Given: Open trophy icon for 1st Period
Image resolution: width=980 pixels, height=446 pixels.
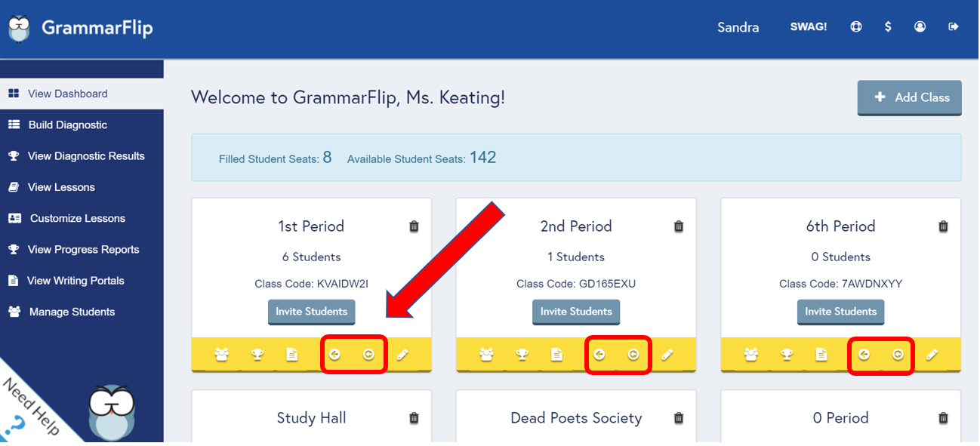Looking at the screenshot, I should 257,355.
